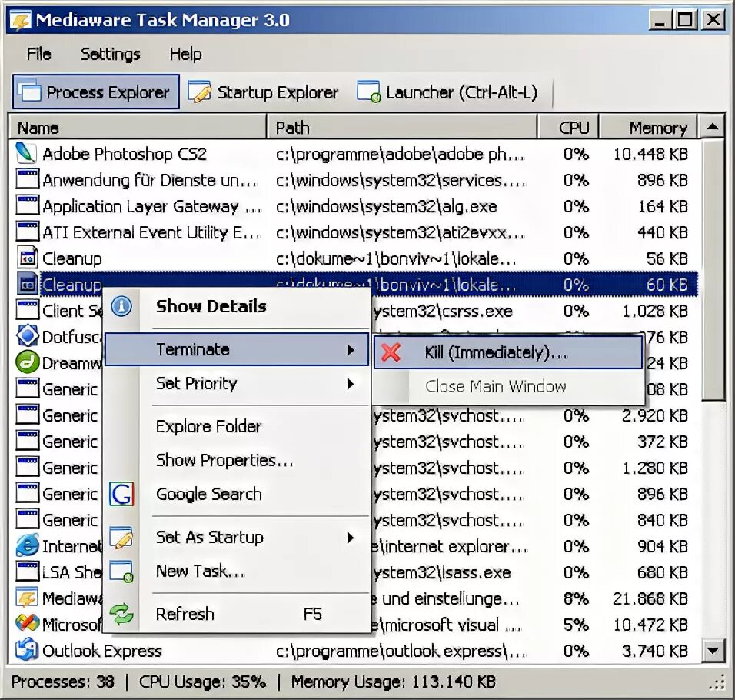This screenshot has width=735, height=700.
Task: Maximize the Task Manager window
Action: (x=685, y=20)
